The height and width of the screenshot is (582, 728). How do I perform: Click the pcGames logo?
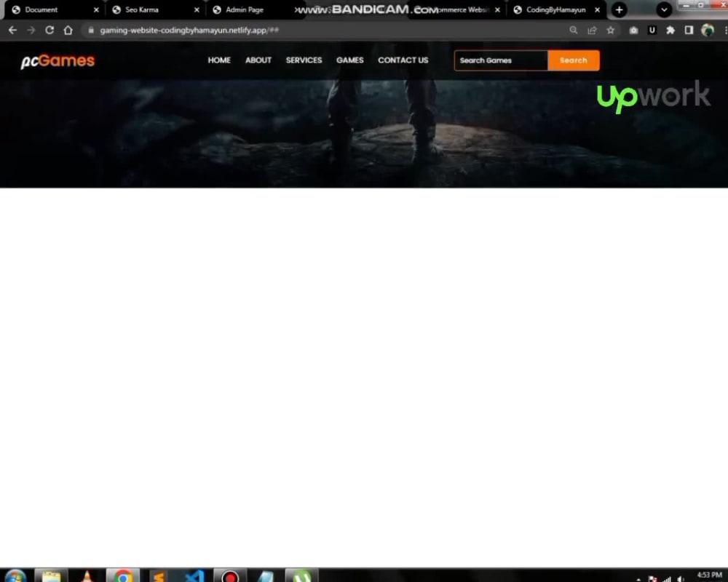[x=58, y=61]
